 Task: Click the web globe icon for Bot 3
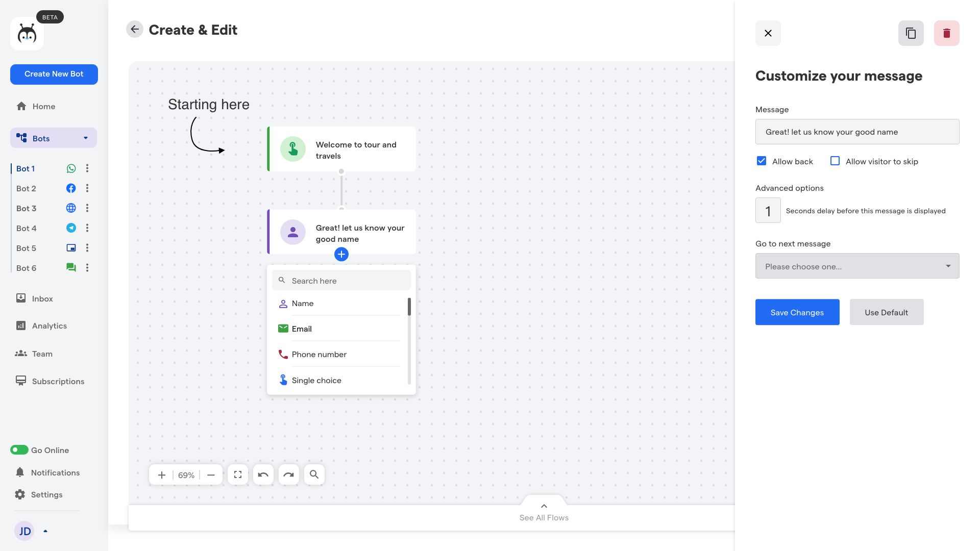[71, 208]
